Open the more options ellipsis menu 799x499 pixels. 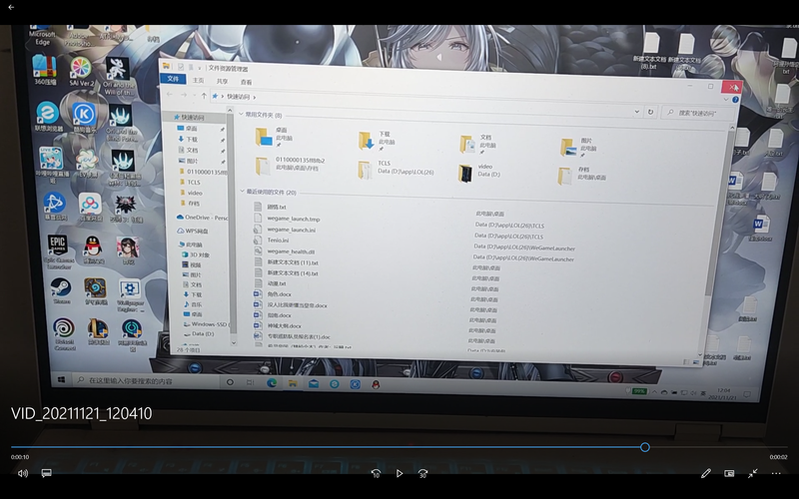(776, 473)
